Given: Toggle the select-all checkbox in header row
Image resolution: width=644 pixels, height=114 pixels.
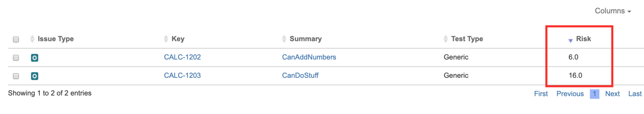Looking at the screenshot, I should click(x=16, y=39).
